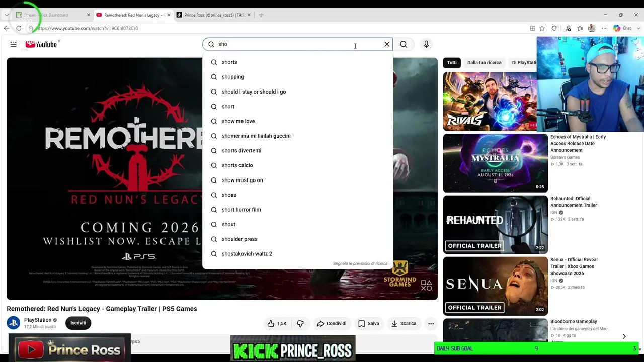
Task: Like the video (1,5K thumbs up)
Action: pyautogui.click(x=277, y=324)
